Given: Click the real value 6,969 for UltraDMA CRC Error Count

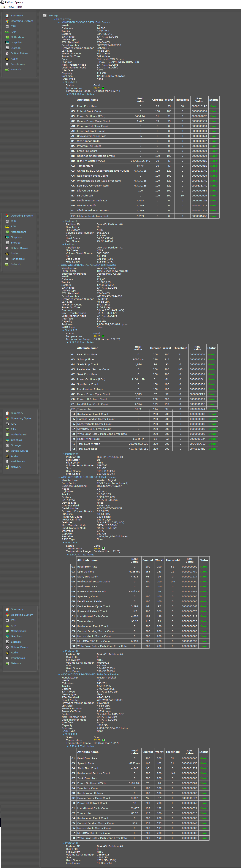Looking at the screenshot, I should tap(135, 641).
